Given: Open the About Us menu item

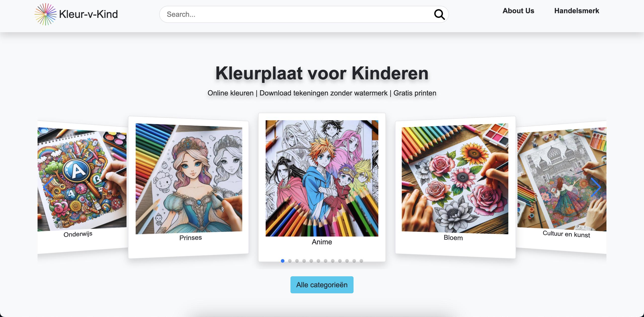Looking at the screenshot, I should click(x=518, y=11).
